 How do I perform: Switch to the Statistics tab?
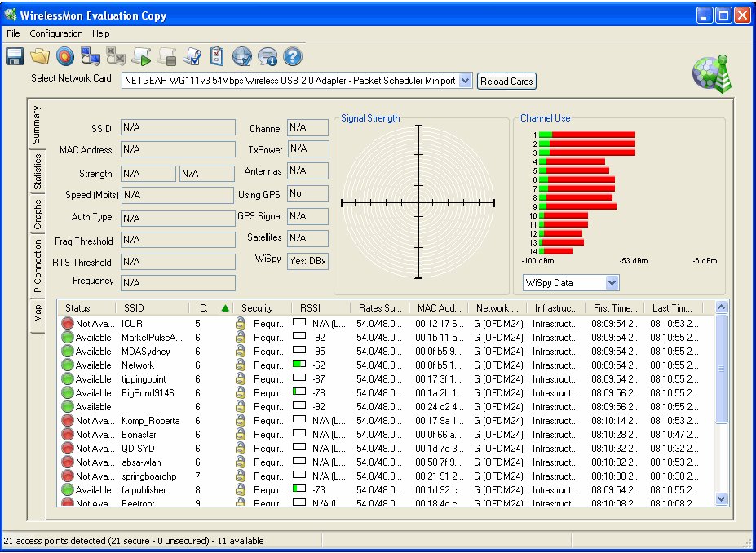click(38, 171)
